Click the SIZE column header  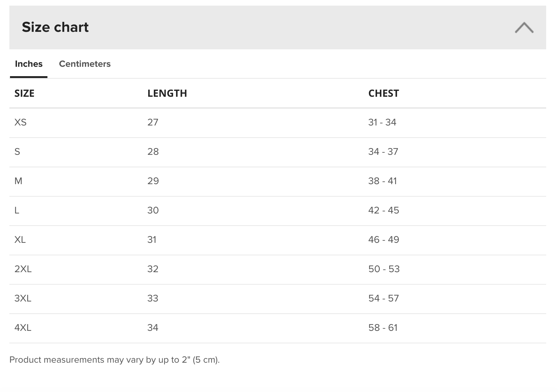(x=24, y=93)
